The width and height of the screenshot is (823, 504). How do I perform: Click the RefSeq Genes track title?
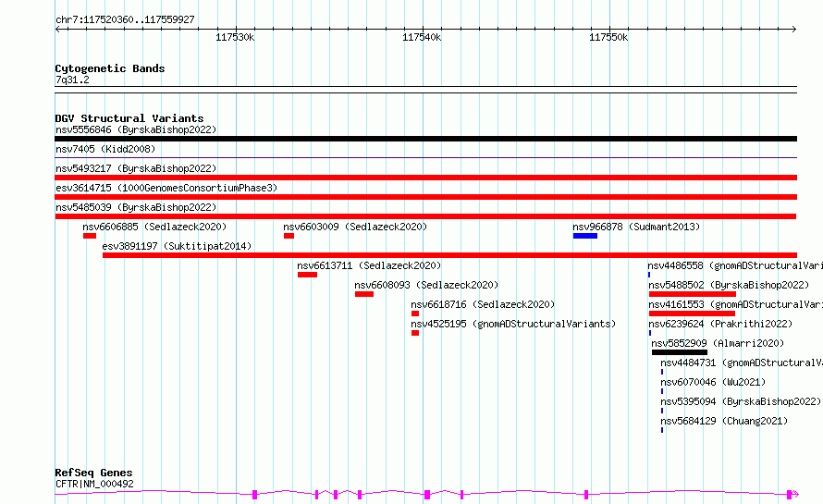pos(93,473)
